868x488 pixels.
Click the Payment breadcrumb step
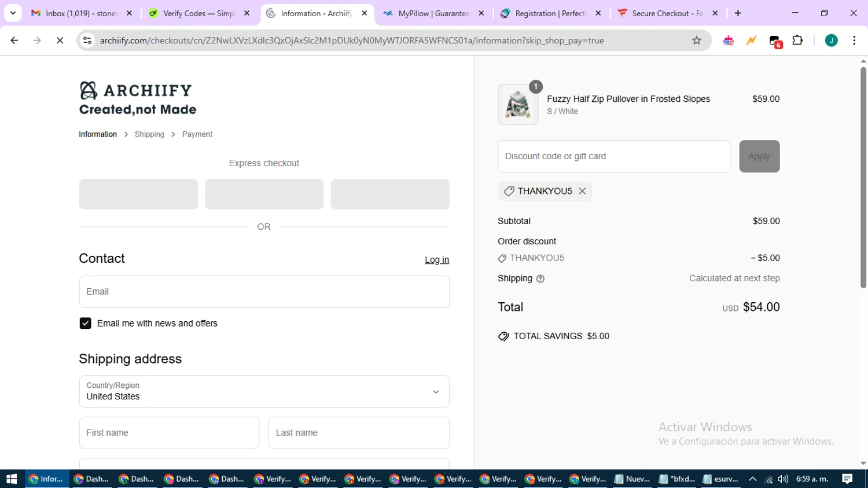click(x=197, y=134)
